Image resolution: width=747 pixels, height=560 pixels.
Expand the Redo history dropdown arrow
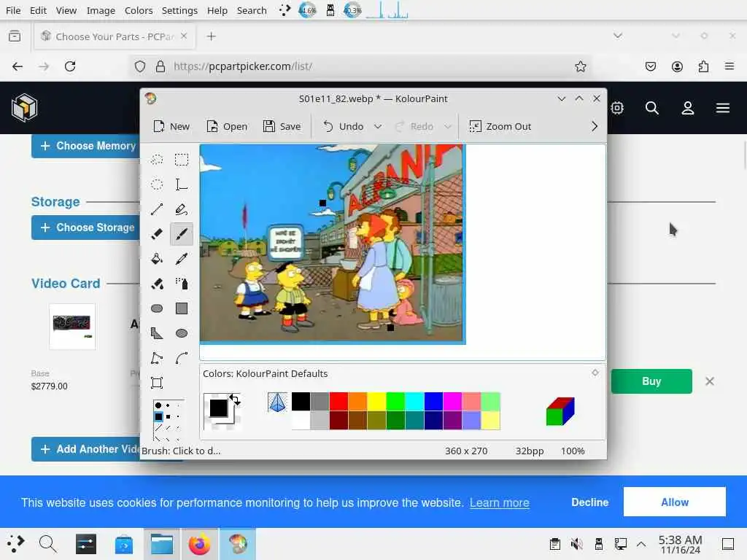coord(448,127)
